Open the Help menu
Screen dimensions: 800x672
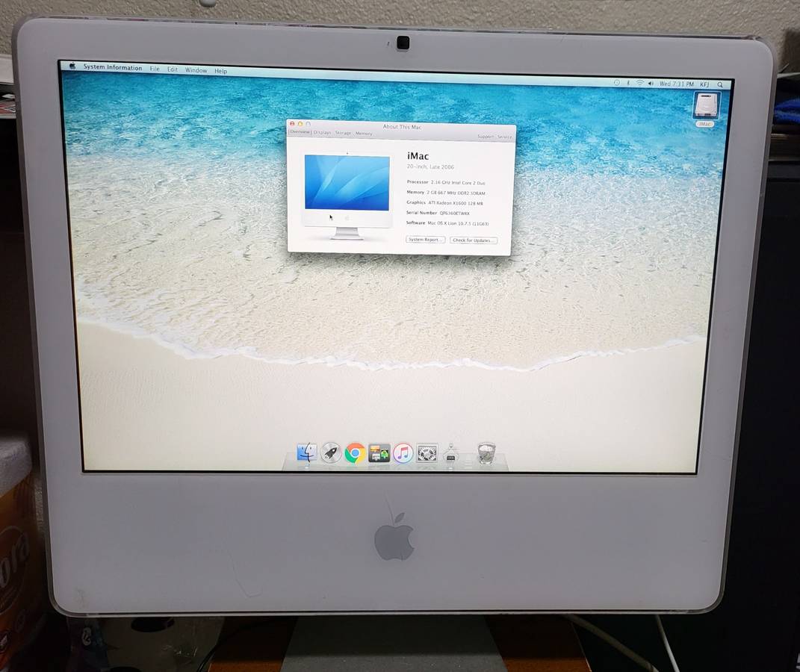coord(220,71)
